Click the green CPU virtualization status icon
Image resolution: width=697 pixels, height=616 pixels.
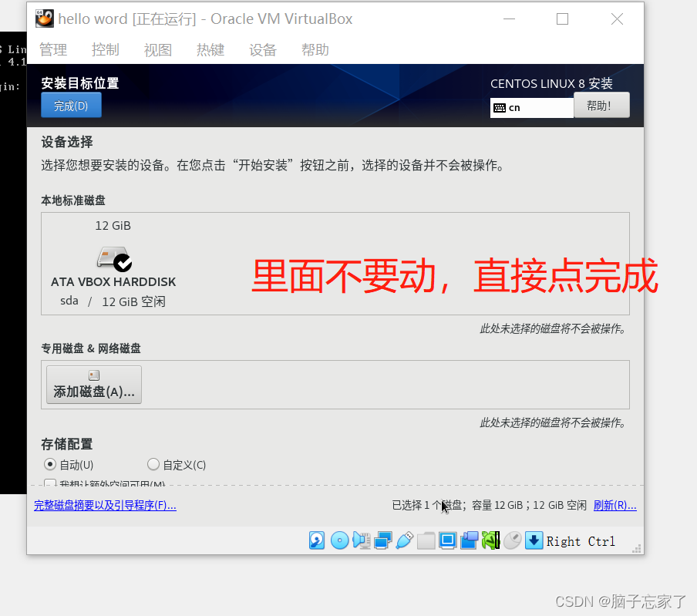click(x=490, y=540)
